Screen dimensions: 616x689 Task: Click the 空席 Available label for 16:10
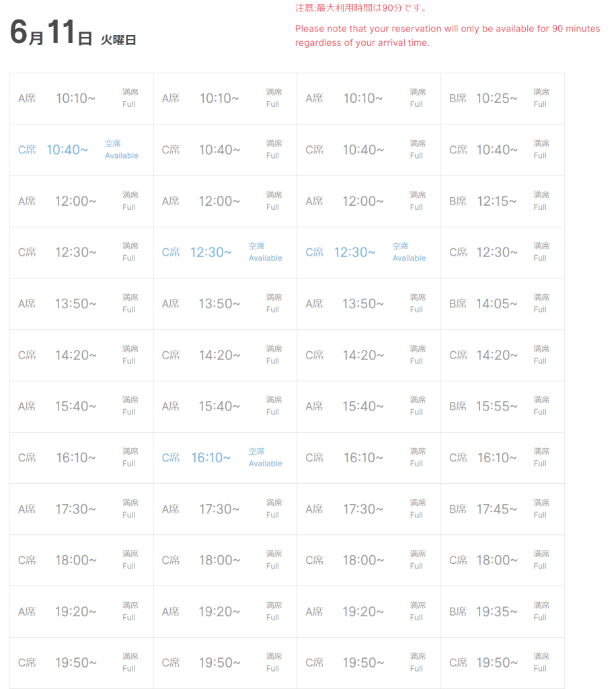[x=266, y=458]
